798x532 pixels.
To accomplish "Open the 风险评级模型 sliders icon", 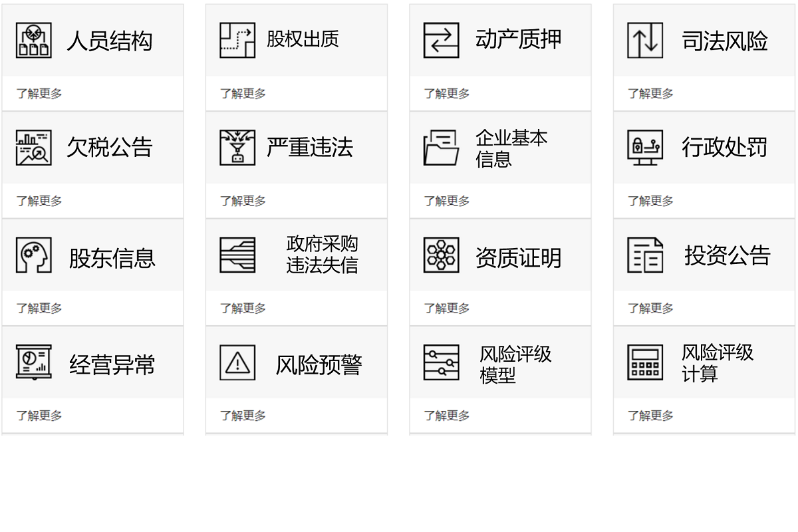I will pyautogui.click(x=440, y=362).
